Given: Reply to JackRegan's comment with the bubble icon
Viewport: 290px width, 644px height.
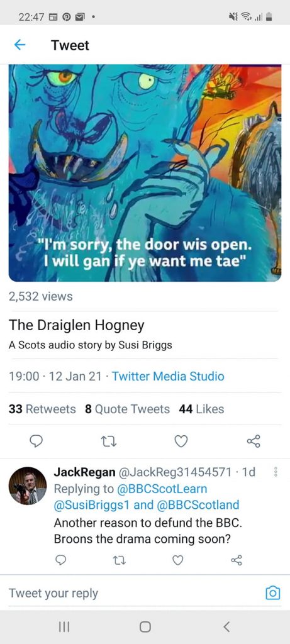Looking at the screenshot, I should pos(60,560).
